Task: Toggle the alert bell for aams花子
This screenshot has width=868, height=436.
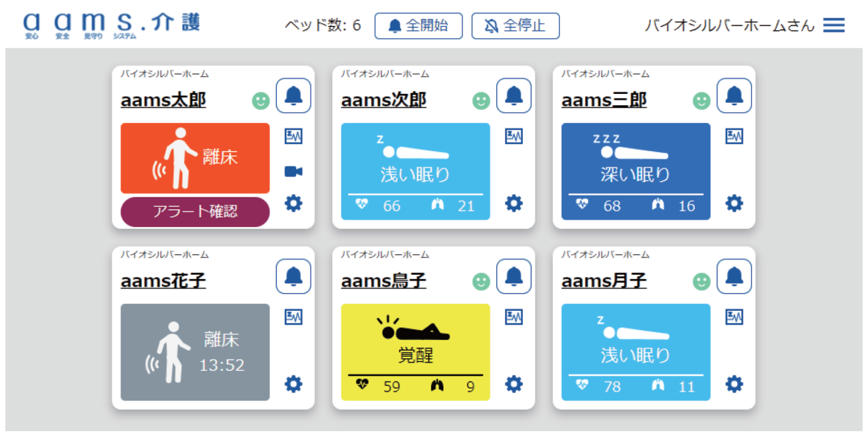Action: [293, 276]
